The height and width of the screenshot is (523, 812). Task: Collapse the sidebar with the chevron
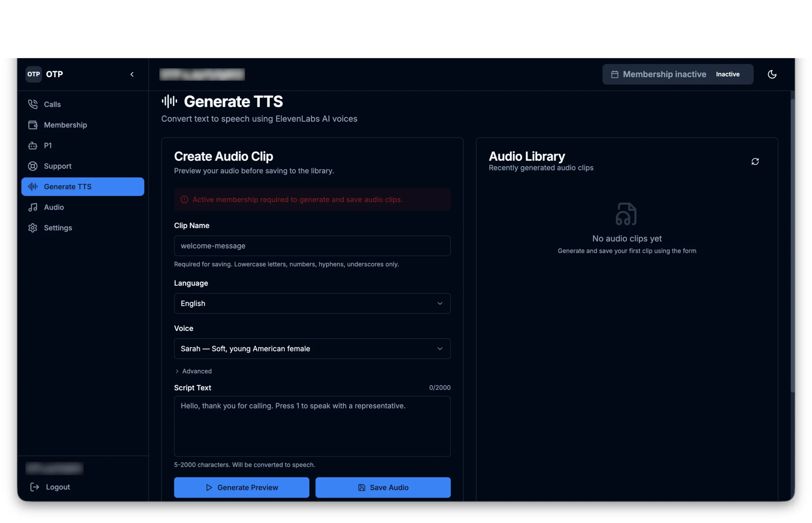[132, 74]
